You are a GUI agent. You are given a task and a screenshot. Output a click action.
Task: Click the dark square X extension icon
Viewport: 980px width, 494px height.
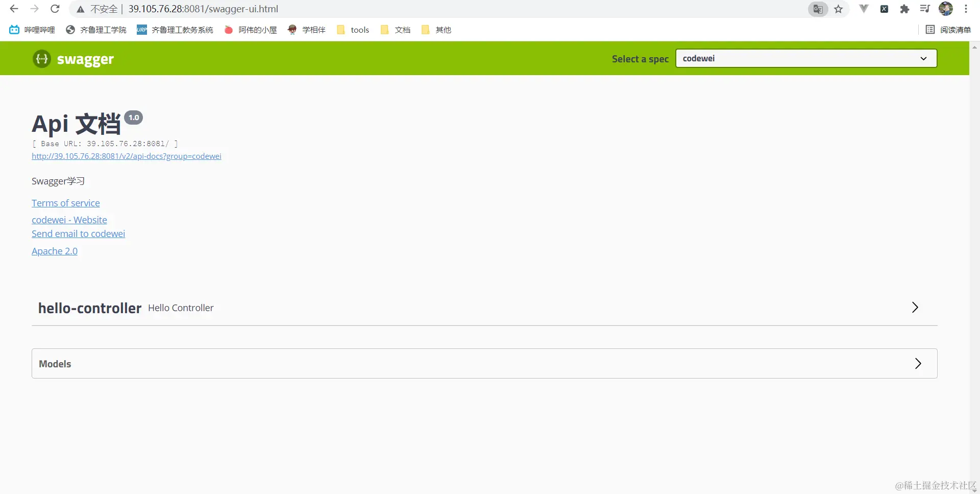pos(884,9)
